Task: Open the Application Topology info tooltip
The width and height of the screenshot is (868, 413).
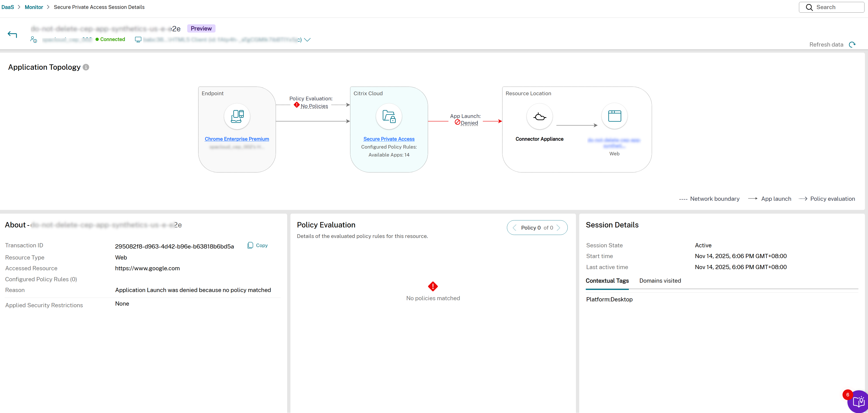Action: point(86,67)
